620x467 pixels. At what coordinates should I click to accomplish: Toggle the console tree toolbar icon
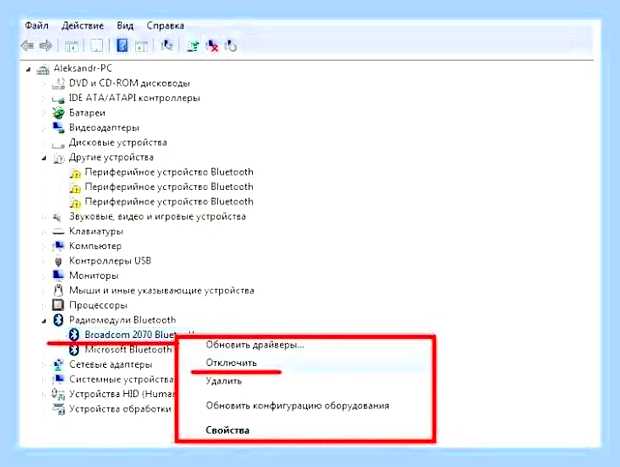72,46
